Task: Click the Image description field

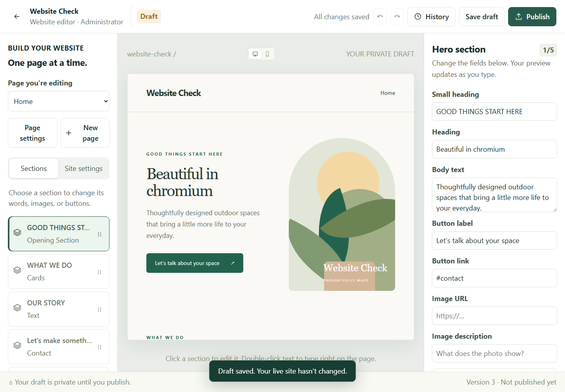Action: point(494,354)
